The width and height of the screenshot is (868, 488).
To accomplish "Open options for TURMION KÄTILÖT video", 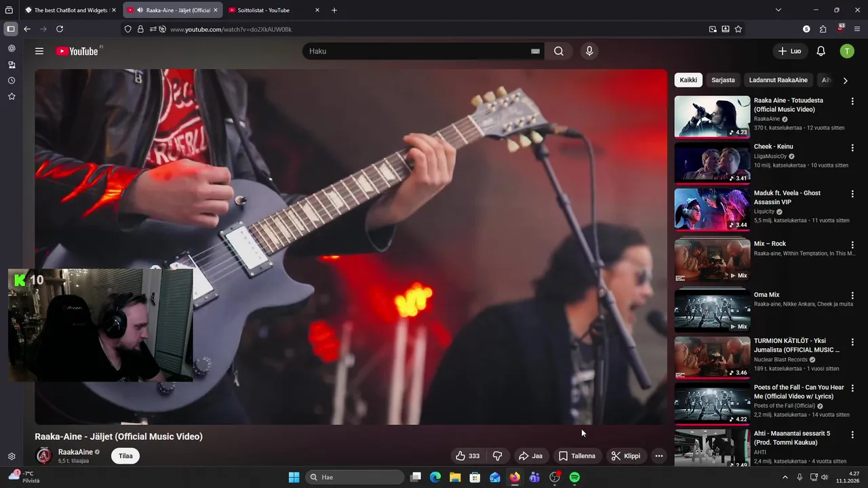I will [x=852, y=342].
